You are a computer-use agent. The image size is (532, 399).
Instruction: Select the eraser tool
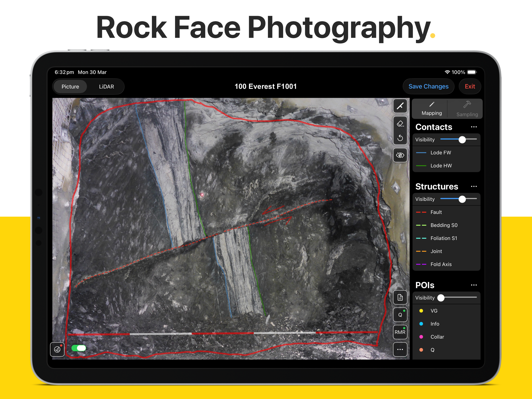[x=400, y=124]
